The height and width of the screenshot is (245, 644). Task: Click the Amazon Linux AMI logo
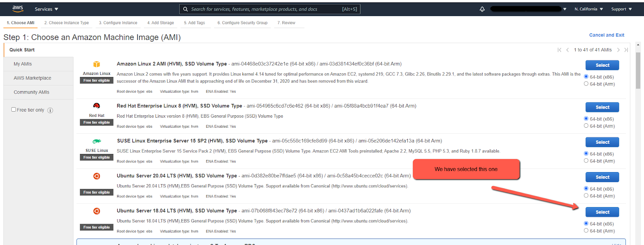(97, 64)
